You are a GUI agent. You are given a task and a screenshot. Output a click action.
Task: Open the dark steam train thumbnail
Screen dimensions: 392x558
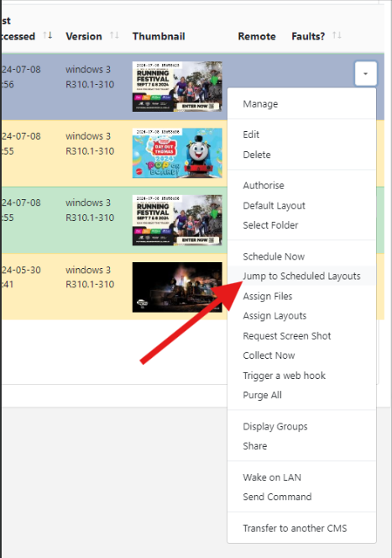pyautogui.click(x=177, y=287)
